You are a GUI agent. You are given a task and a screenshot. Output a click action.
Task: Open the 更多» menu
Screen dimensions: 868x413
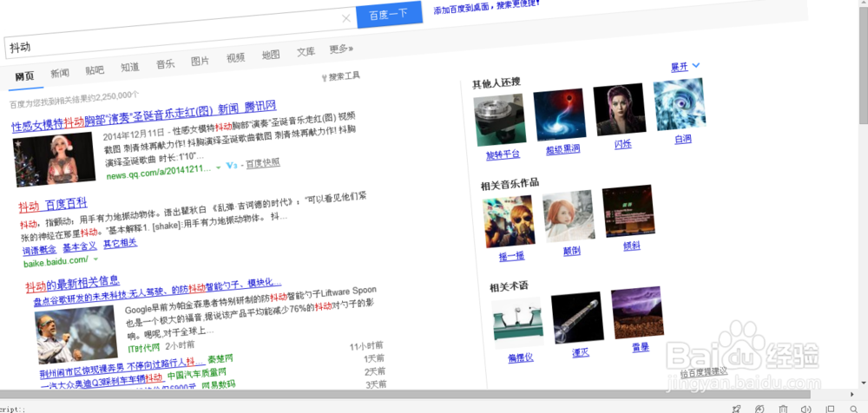[341, 49]
